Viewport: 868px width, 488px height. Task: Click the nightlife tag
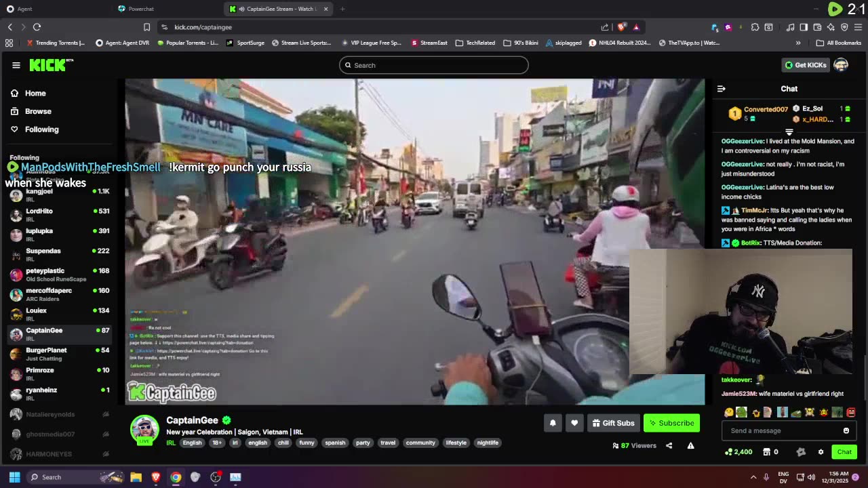488,443
